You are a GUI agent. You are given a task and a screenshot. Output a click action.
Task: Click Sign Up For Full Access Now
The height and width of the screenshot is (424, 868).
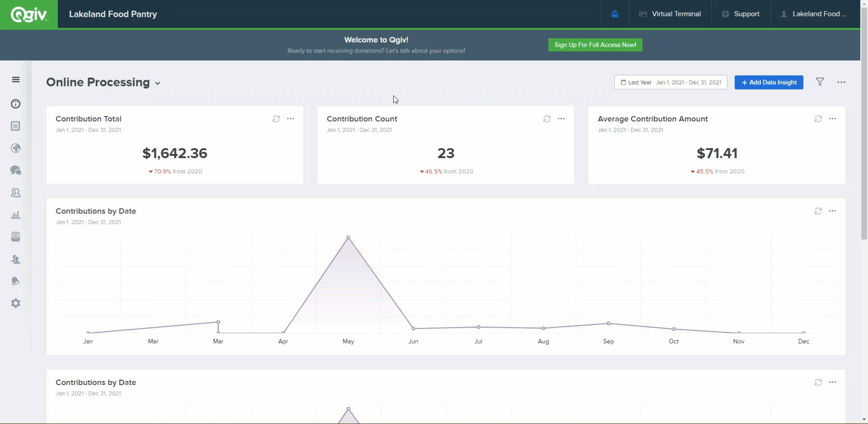(595, 45)
